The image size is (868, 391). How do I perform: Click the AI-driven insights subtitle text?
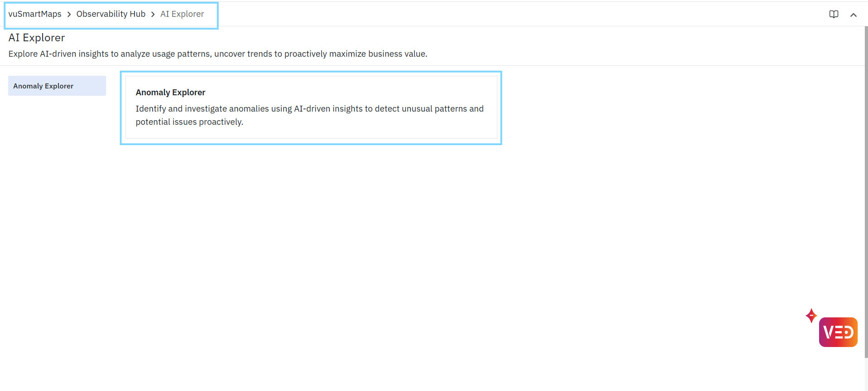coord(217,54)
